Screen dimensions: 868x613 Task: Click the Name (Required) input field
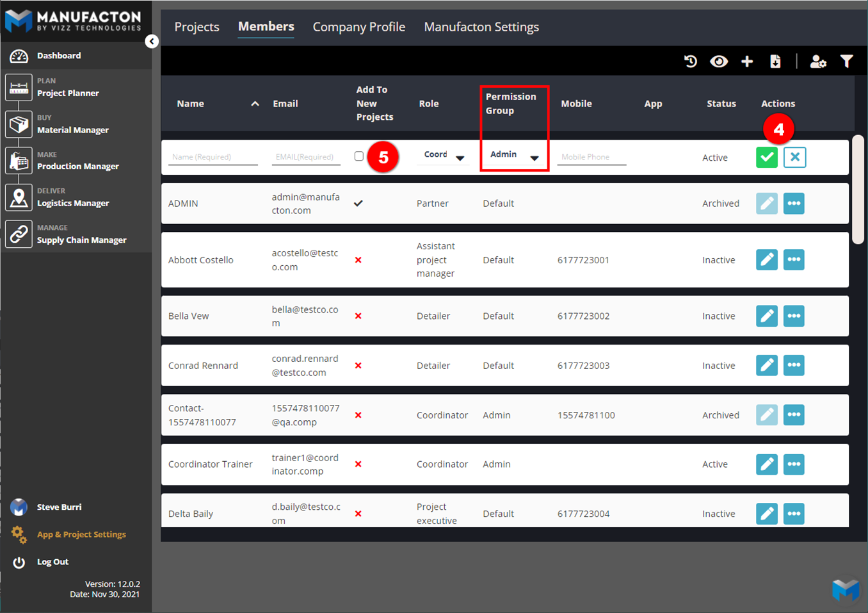point(213,157)
